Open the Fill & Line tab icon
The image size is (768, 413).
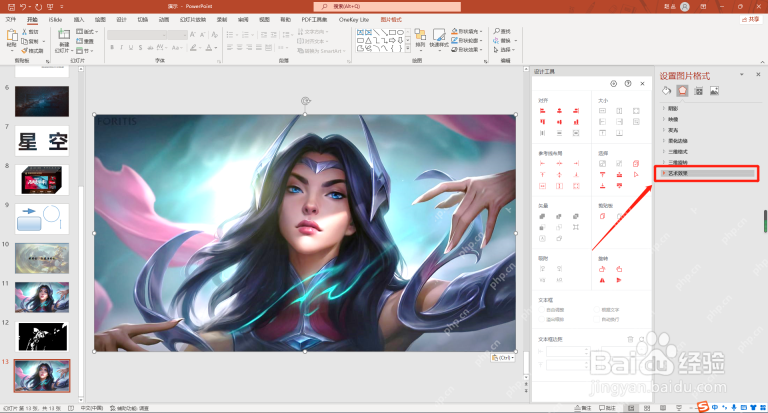(666, 91)
